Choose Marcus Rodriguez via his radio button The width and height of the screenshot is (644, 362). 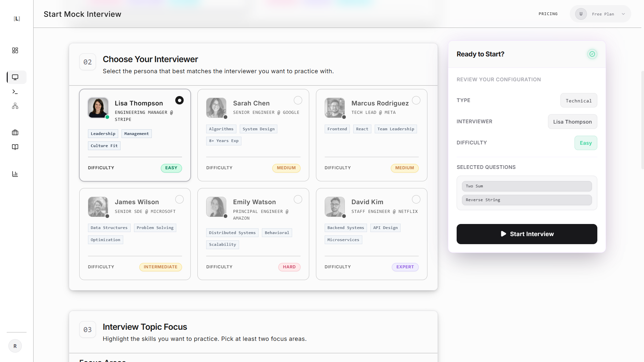pos(416,100)
